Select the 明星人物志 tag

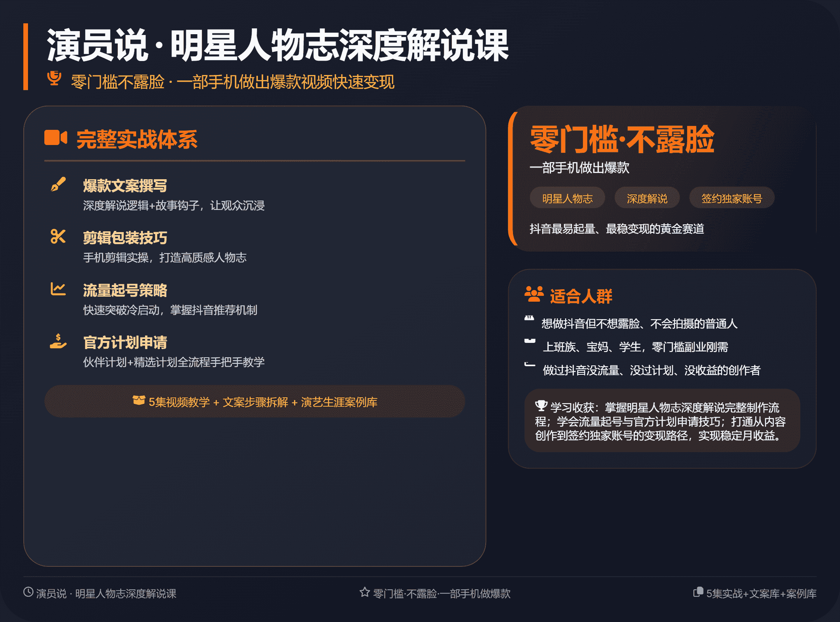coord(567,198)
